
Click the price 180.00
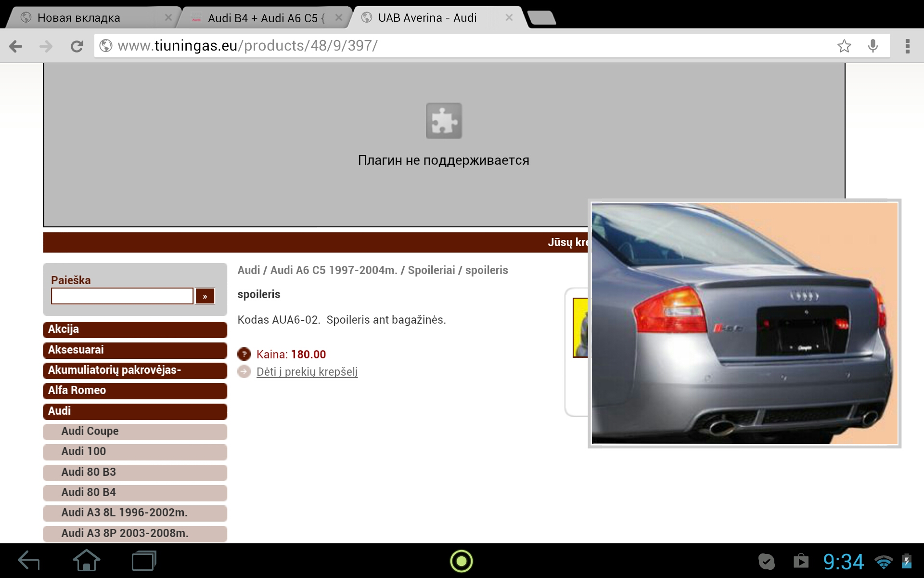[x=308, y=355]
